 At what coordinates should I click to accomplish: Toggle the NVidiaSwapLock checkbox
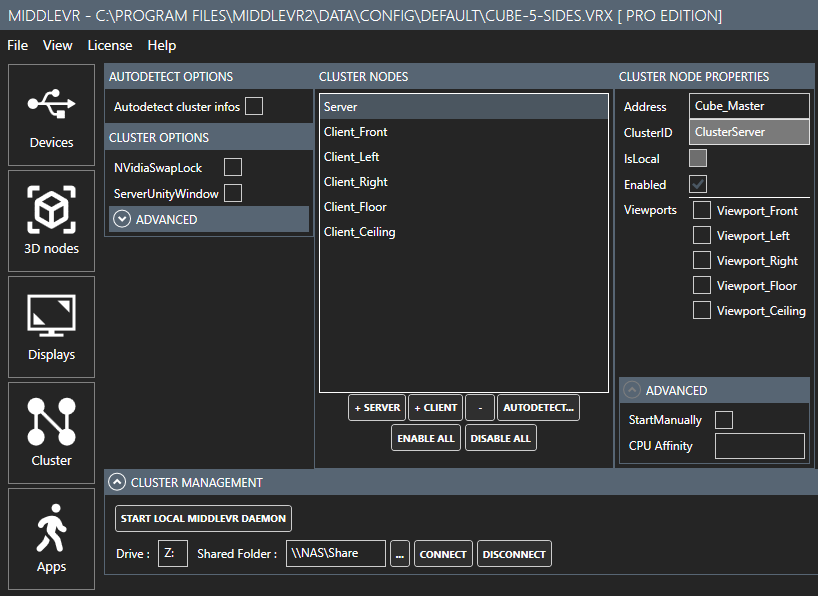tap(233, 168)
